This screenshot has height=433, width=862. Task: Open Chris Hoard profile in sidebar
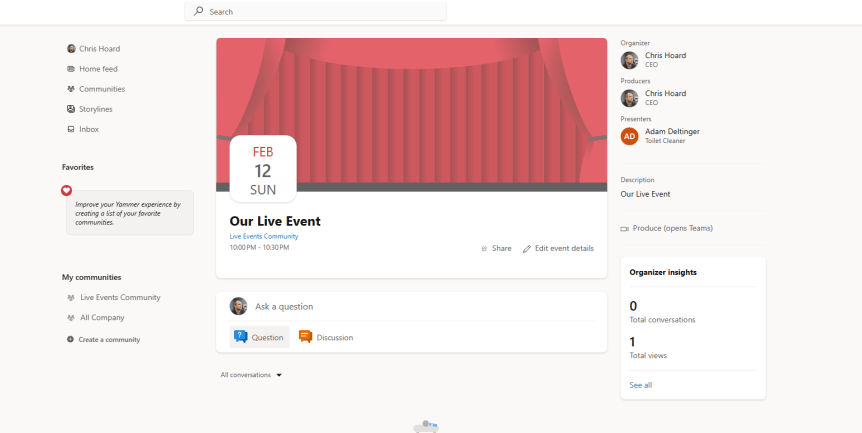(x=99, y=48)
